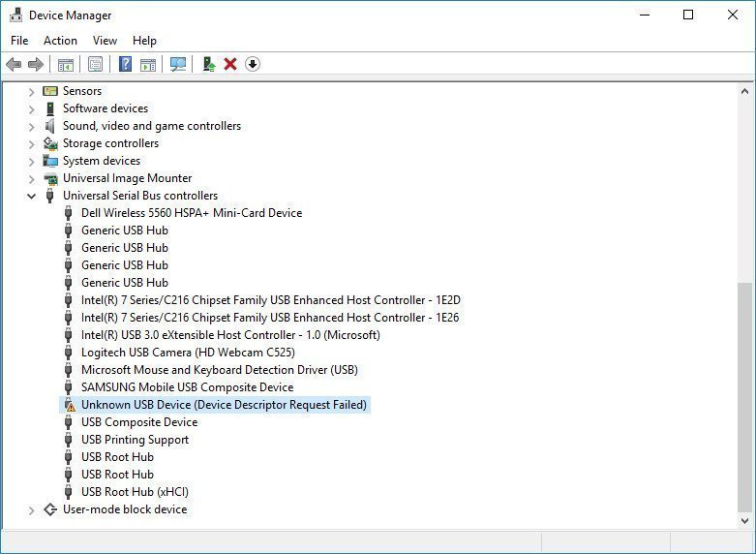Screen dimensions: 756x554
Task: Click the Back arrow toolbar icon
Action: pos(14,64)
